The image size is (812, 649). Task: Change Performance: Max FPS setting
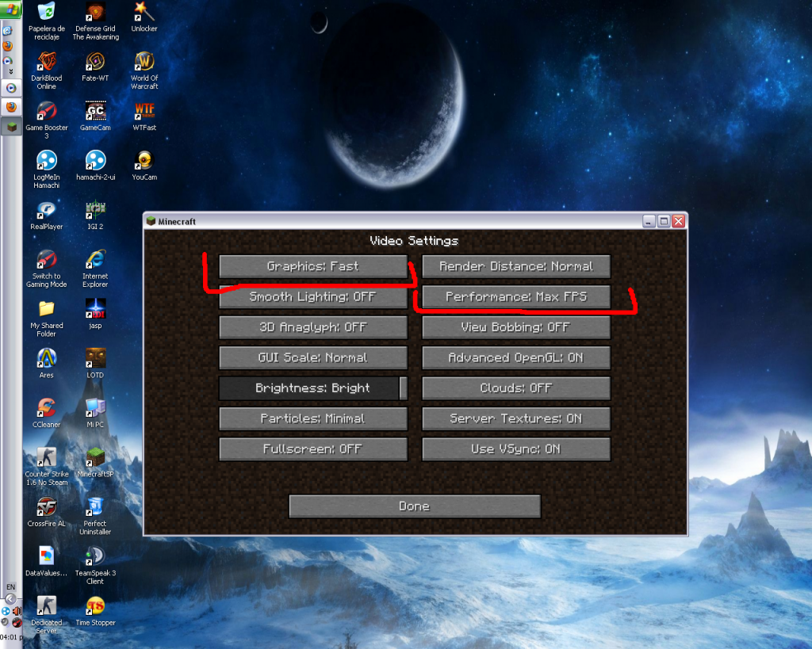[516, 296]
